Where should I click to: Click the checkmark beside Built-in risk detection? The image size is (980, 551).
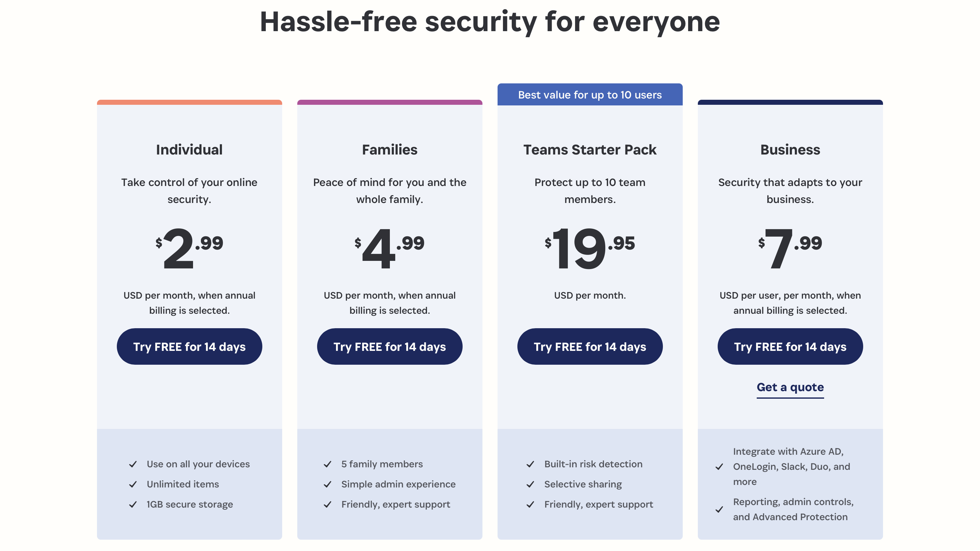coord(530,464)
